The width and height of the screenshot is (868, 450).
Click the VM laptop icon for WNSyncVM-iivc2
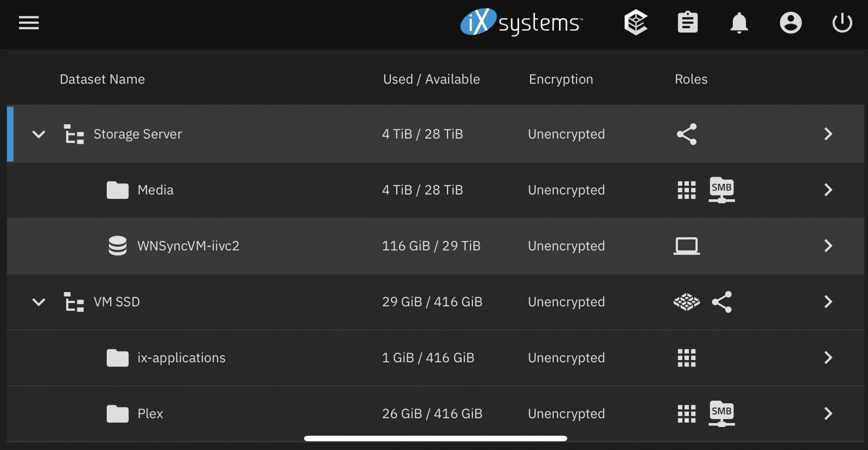pos(687,246)
